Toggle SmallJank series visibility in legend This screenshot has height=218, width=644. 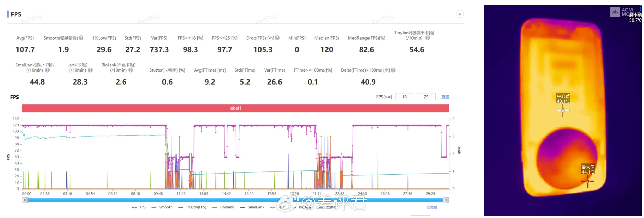pos(252,207)
